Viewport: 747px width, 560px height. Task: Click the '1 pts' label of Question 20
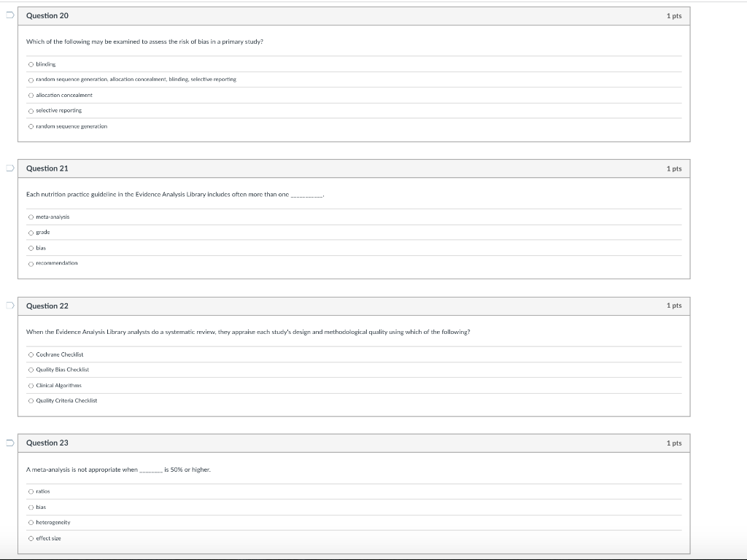[x=674, y=16]
